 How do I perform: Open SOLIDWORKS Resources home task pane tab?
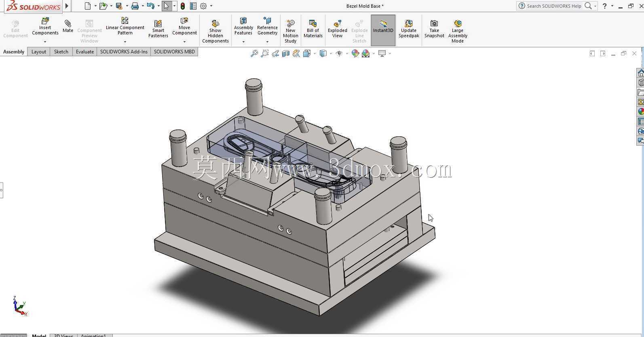[641, 73]
